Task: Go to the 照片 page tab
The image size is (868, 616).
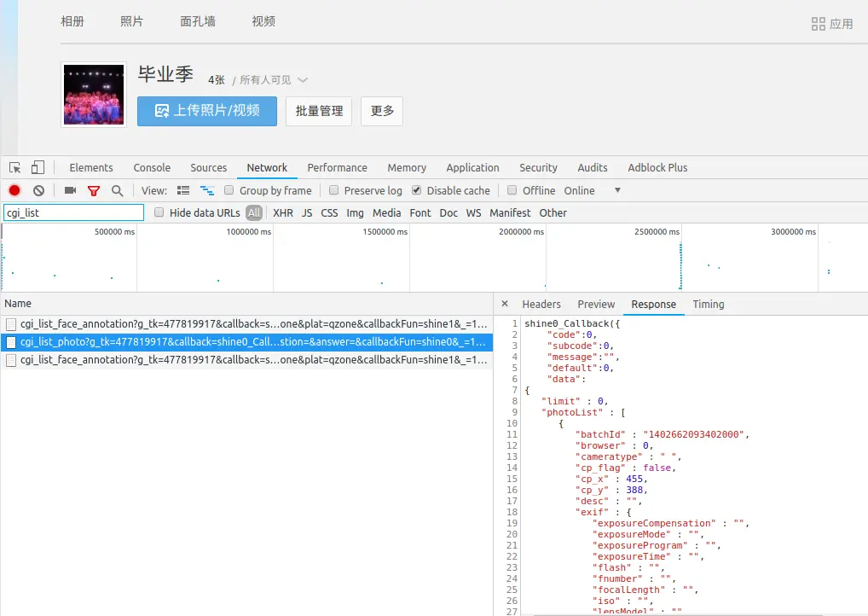Action: pos(132,21)
